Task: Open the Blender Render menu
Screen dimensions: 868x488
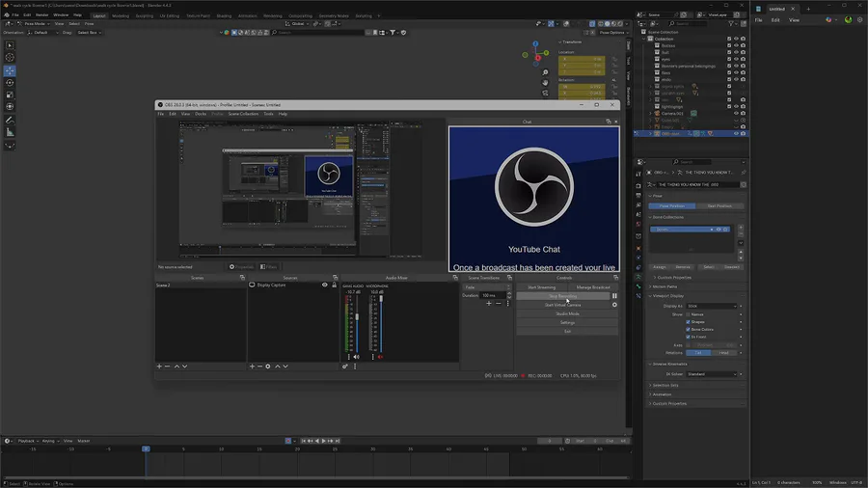Action: (x=41, y=14)
